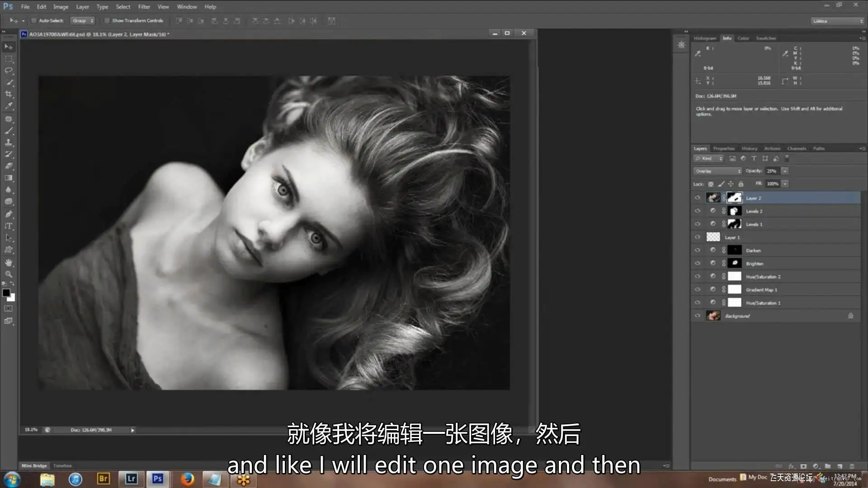Select the Quick Selection tool
This screenshot has width=868, height=488.
9,83
